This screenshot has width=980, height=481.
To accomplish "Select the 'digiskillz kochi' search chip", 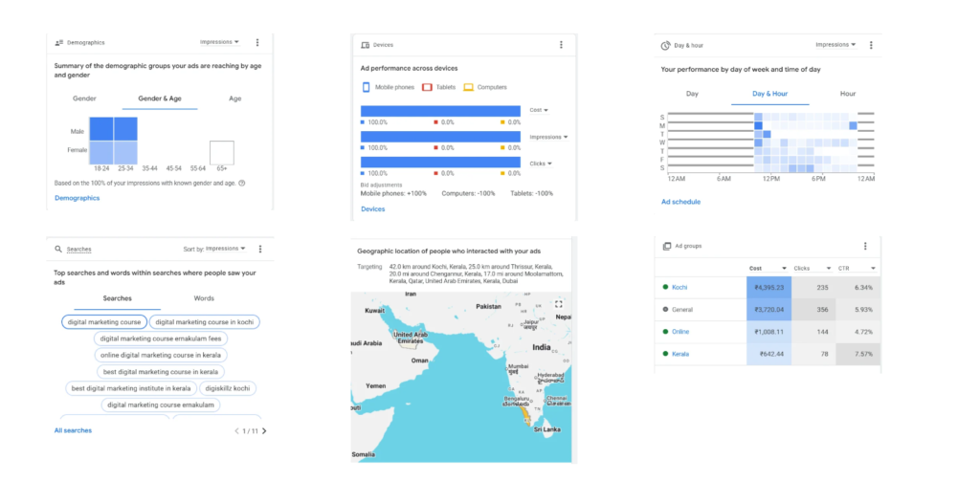I will point(229,388).
